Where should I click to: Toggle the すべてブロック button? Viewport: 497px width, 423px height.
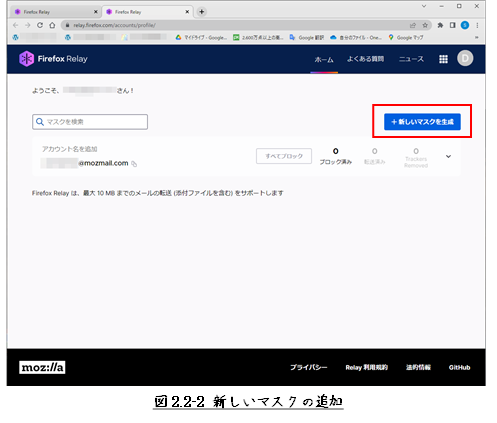(x=284, y=156)
